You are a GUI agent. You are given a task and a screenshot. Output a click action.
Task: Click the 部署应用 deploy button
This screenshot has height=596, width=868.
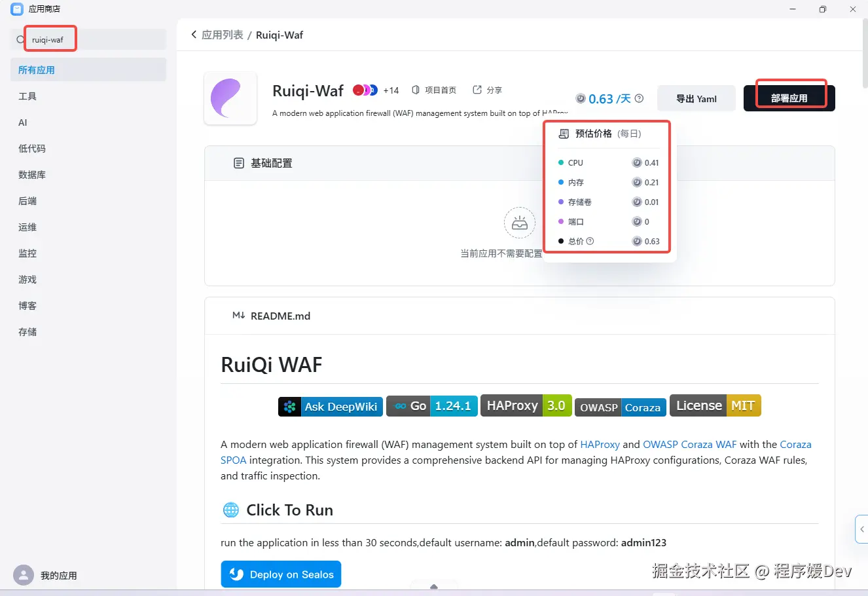(789, 98)
